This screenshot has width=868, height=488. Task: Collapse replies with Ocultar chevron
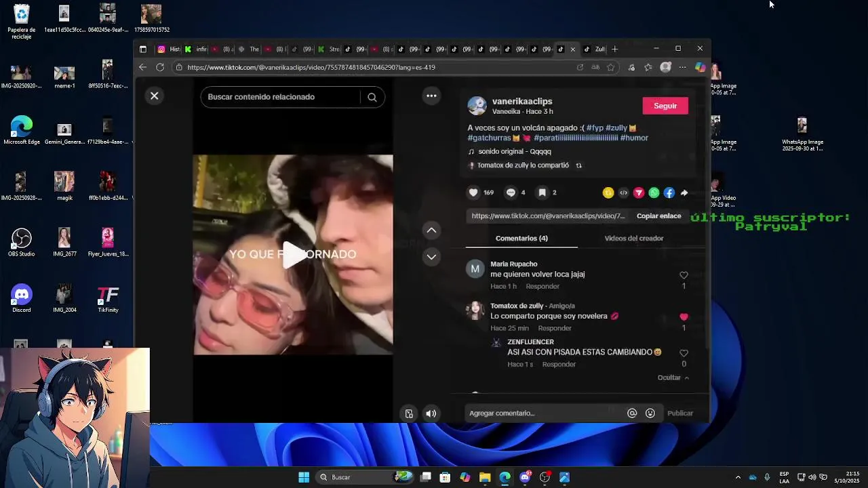pos(673,378)
